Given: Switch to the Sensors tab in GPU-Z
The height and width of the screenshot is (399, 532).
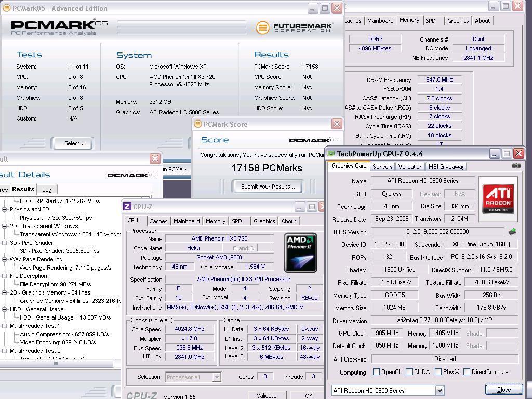Looking at the screenshot, I should (382, 167).
